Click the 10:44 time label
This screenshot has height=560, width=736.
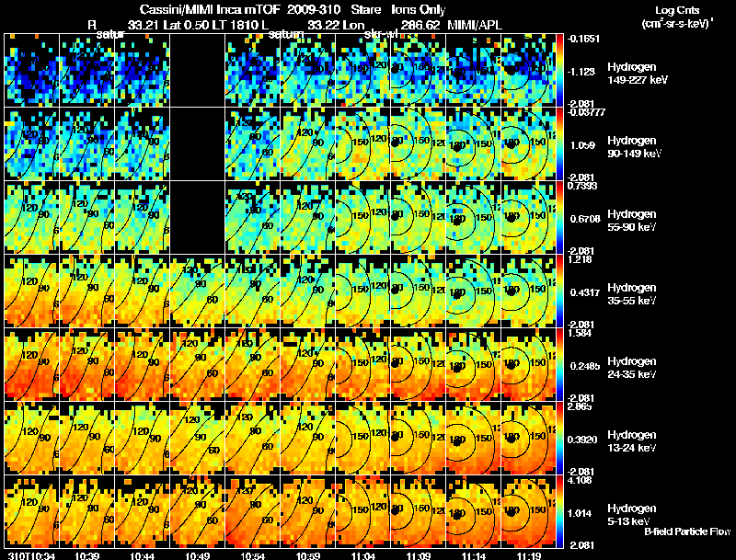[143, 555]
